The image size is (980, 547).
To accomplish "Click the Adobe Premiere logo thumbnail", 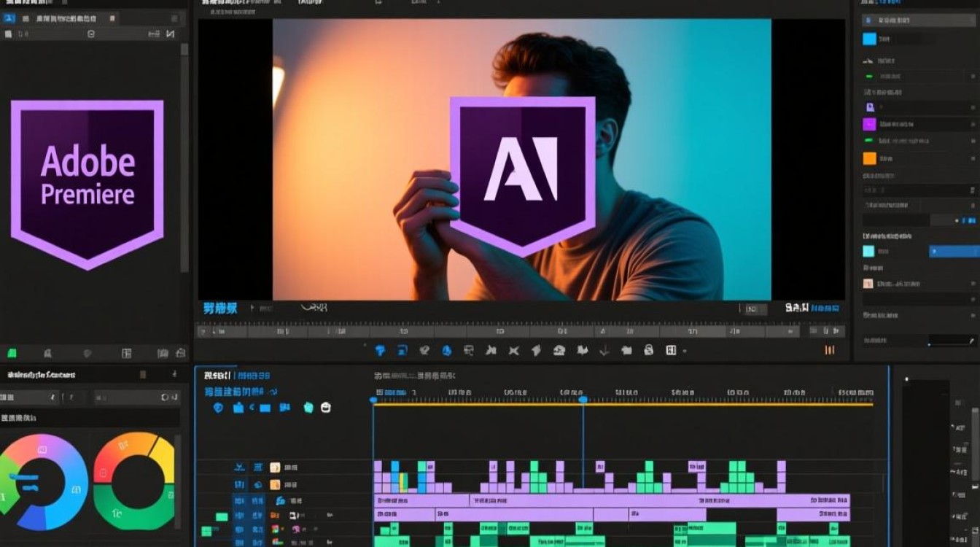I will pyautogui.click(x=87, y=185).
